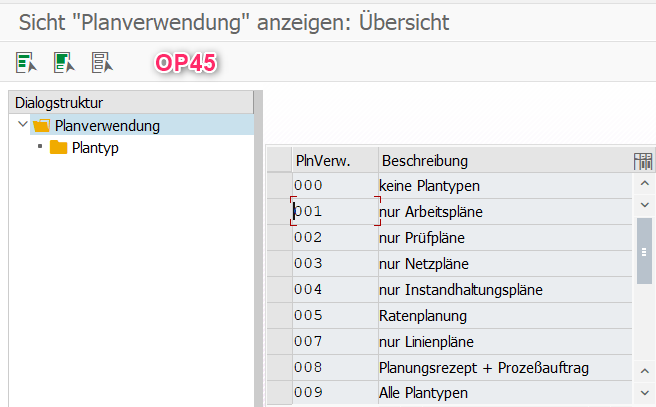Collapse the Planverwendung tree node
Viewport: 656px width, 407px height.
point(22,125)
